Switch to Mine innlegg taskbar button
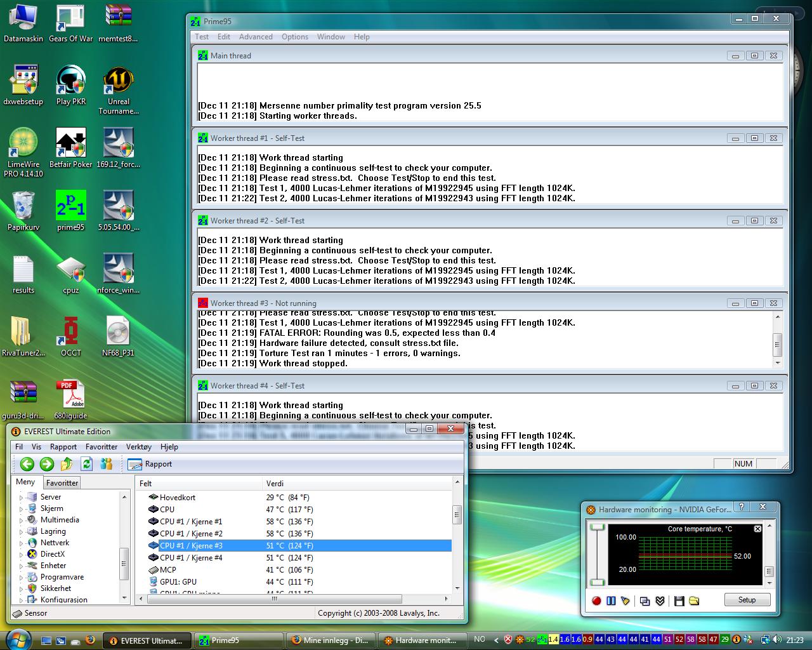Screen dimensions: 812x650 [x=331, y=640]
